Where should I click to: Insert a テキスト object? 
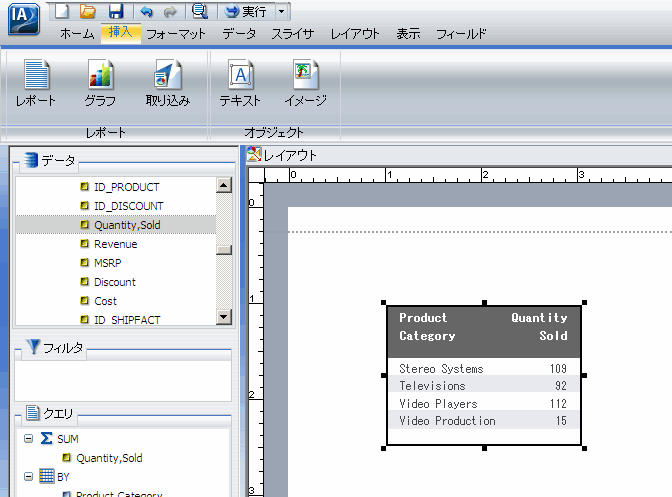[x=240, y=83]
